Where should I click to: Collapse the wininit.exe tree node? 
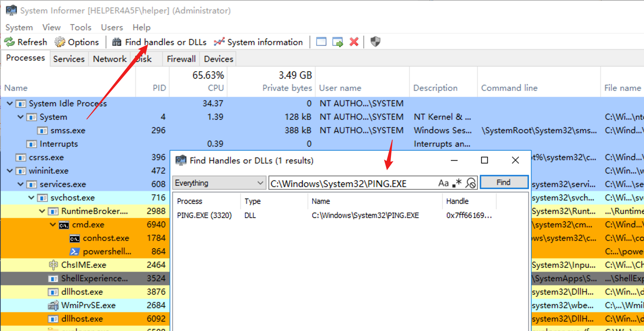(x=10, y=171)
